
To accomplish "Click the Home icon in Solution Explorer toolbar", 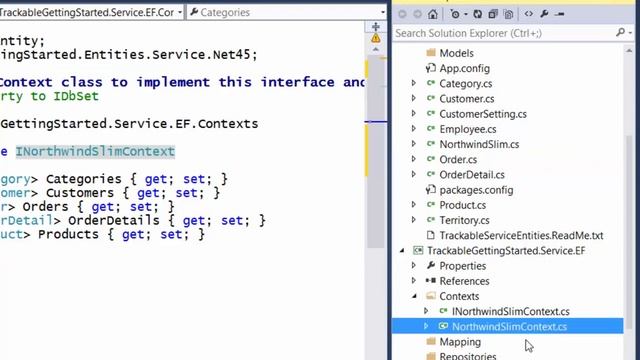I will click(433, 14).
